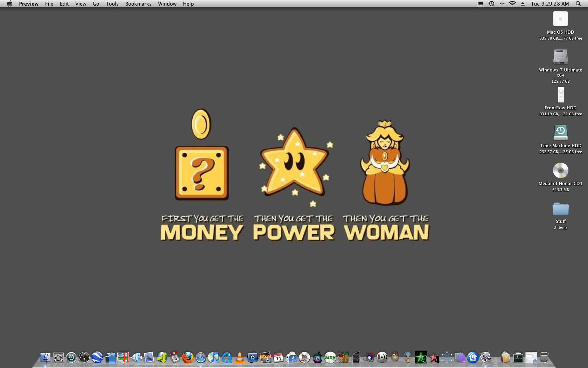Screen dimensions: 588x368
Task: Open Address Book from the Dock
Action: click(505, 357)
